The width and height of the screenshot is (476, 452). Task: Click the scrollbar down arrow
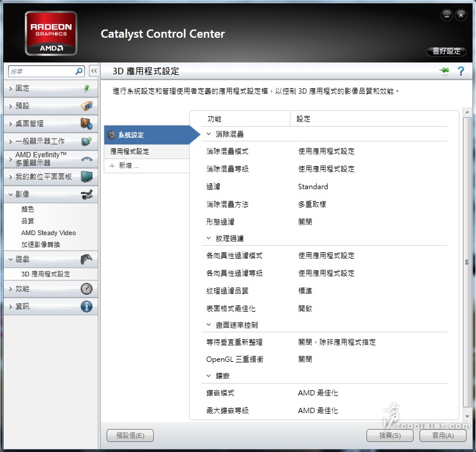coord(467,417)
